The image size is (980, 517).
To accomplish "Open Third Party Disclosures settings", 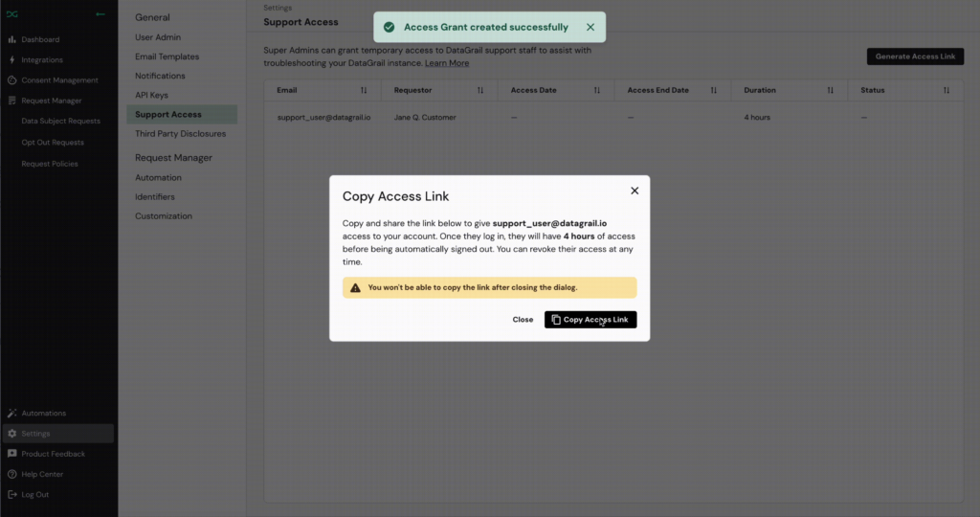I will (x=178, y=134).
